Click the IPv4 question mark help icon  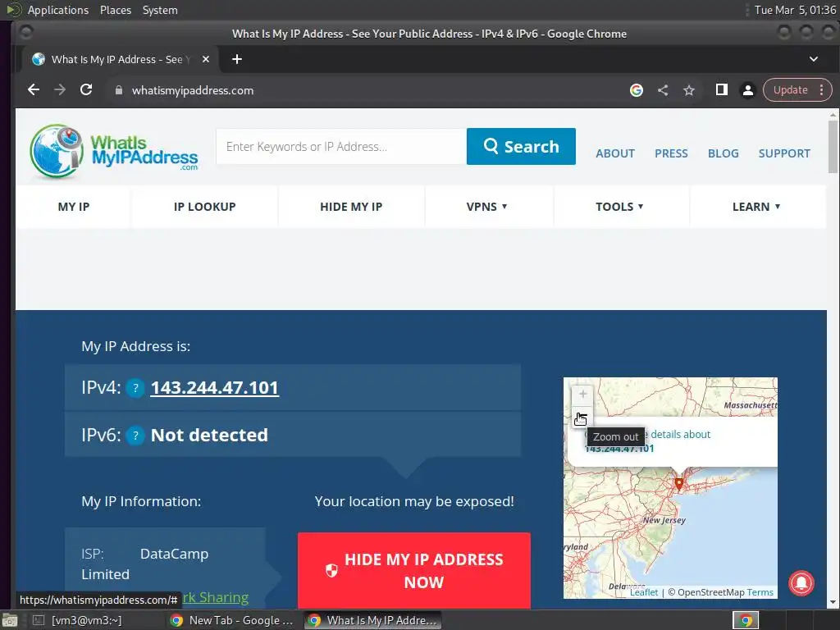pos(135,388)
